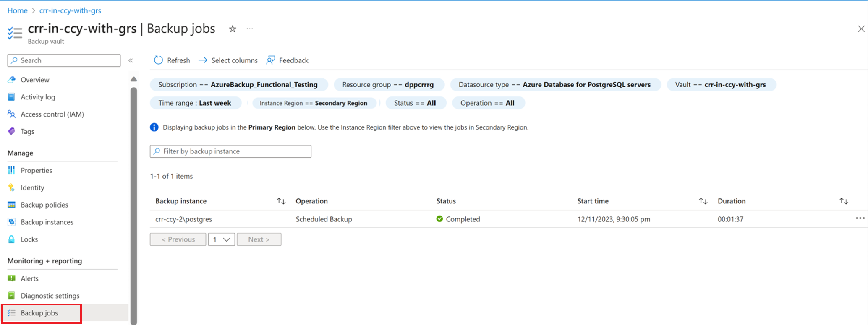The image size is (868, 325).
Task: Collapse the sidebar with the double chevron
Action: tap(131, 60)
